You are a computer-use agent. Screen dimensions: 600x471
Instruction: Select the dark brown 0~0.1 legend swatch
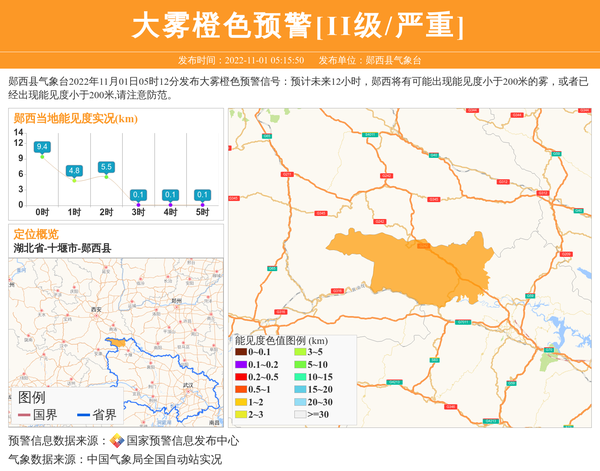[241, 352]
